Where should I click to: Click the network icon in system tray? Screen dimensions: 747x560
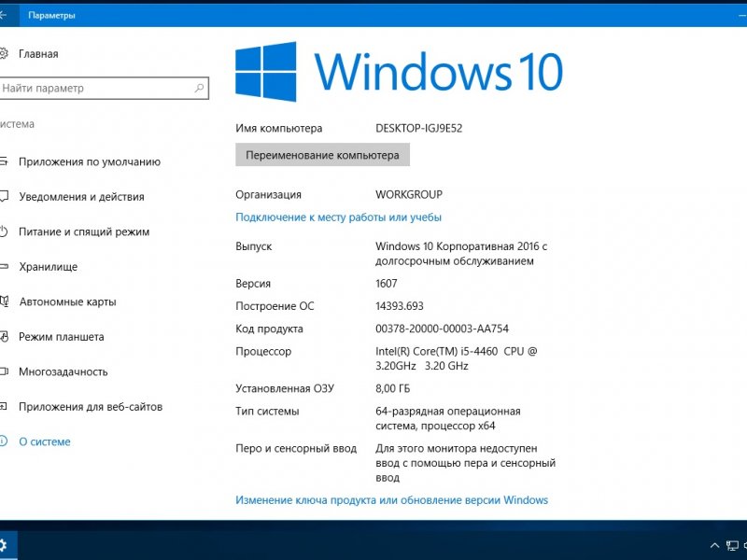pos(732,546)
